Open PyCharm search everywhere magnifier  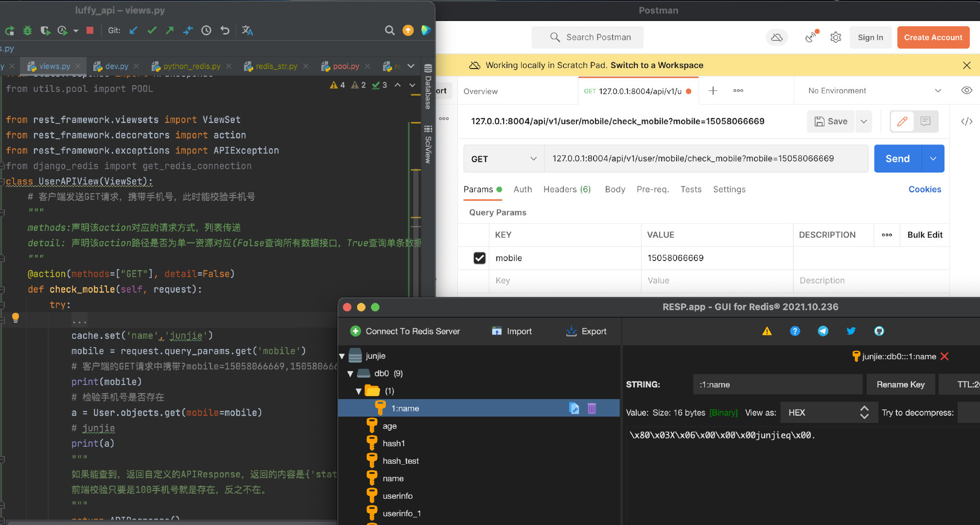click(389, 31)
